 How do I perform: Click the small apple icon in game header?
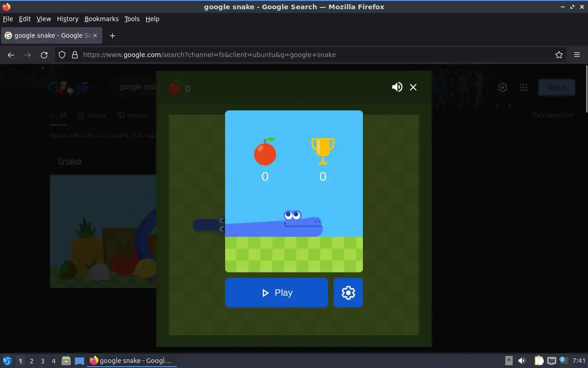point(174,88)
